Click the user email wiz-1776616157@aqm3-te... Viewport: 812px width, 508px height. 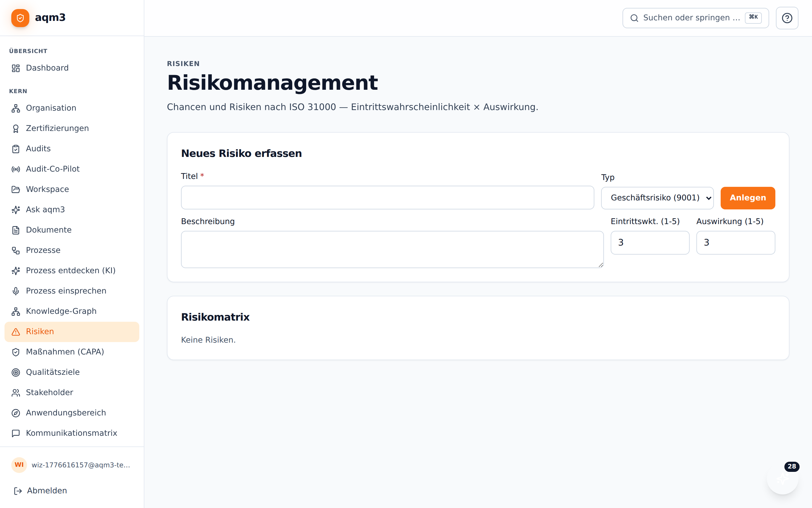81,465
